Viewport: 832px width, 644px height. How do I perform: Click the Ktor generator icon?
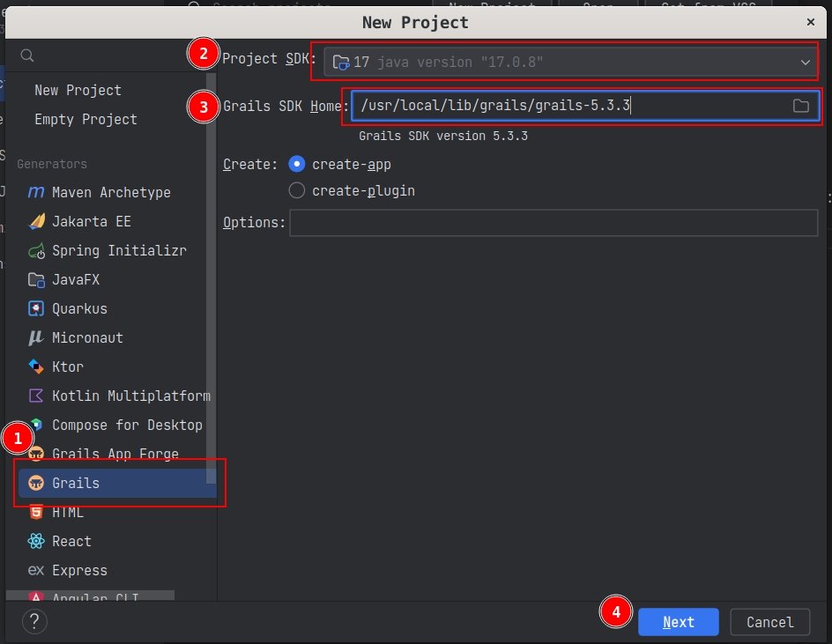coord(36,366)
